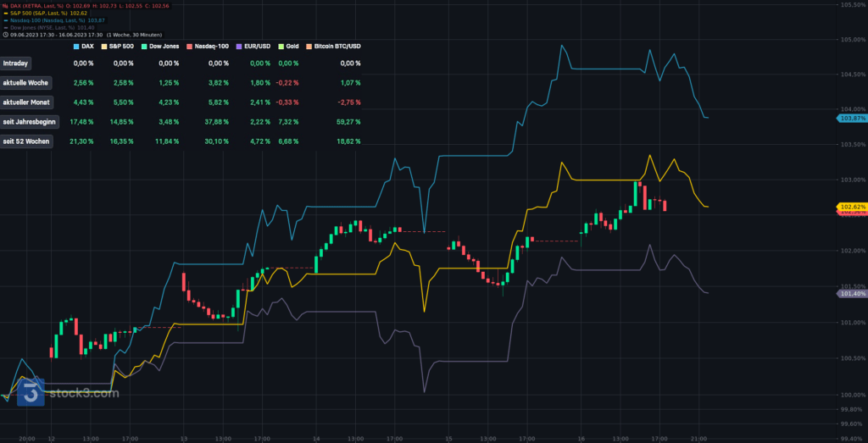The height and width of the screenshot is (443, 868).
Task: Click the 103,87% Nasdaq price label
Action: pos(851,118)
